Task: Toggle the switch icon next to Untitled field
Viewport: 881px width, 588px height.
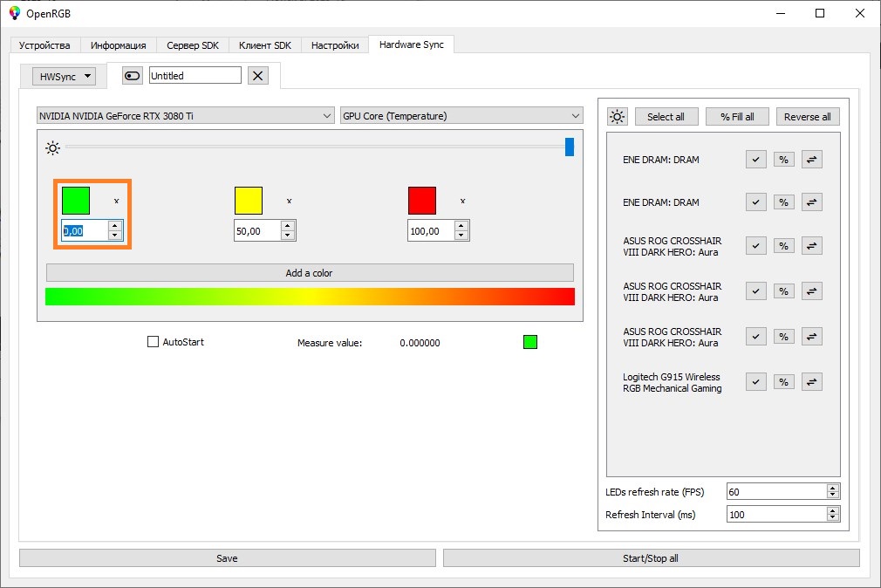Action: pos(132,76)
